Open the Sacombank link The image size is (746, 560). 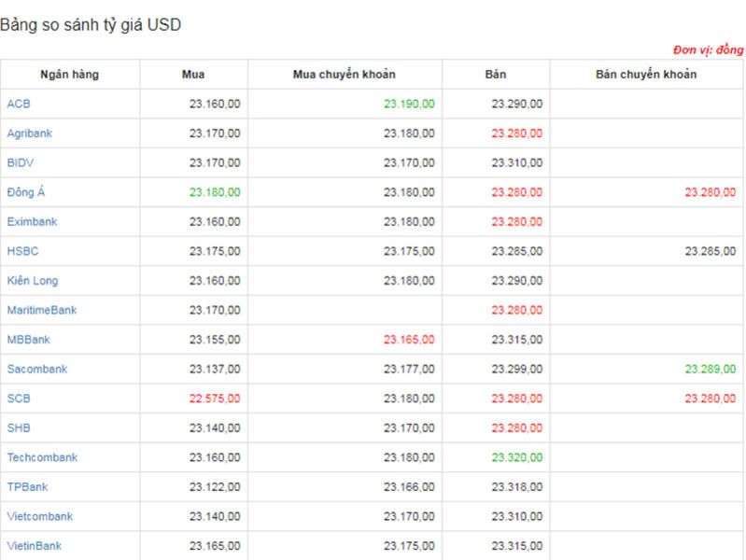coord(37,369)
